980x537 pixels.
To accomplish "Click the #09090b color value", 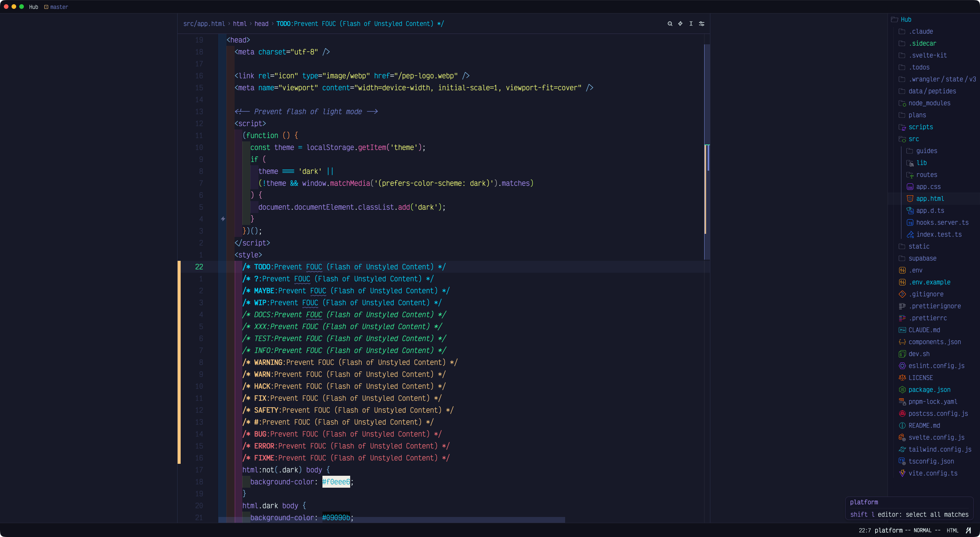I will click(336, 517).
